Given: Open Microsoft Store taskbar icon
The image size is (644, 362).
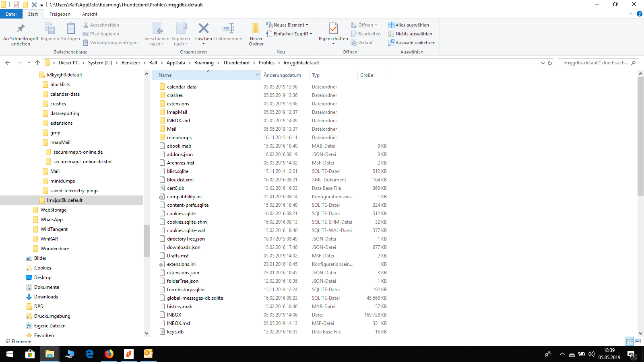Looking at the screenshot, I should tap(30, 354).
